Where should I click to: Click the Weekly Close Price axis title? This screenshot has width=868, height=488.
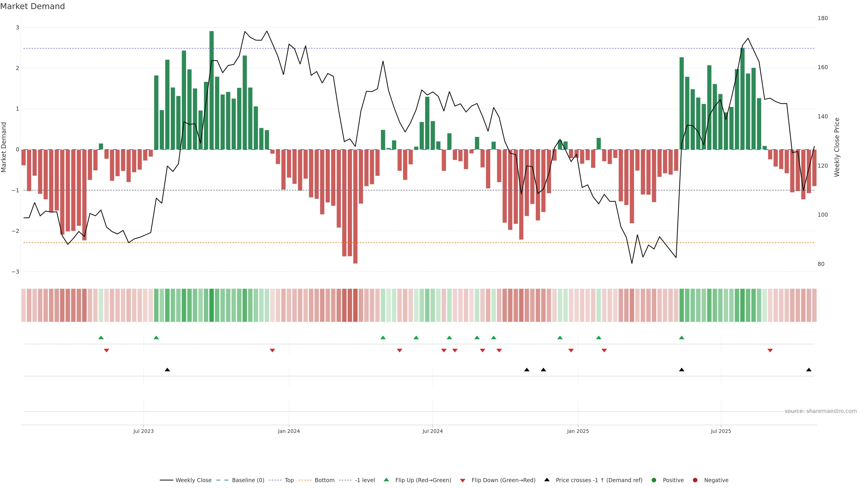click(x=837, y=147)
